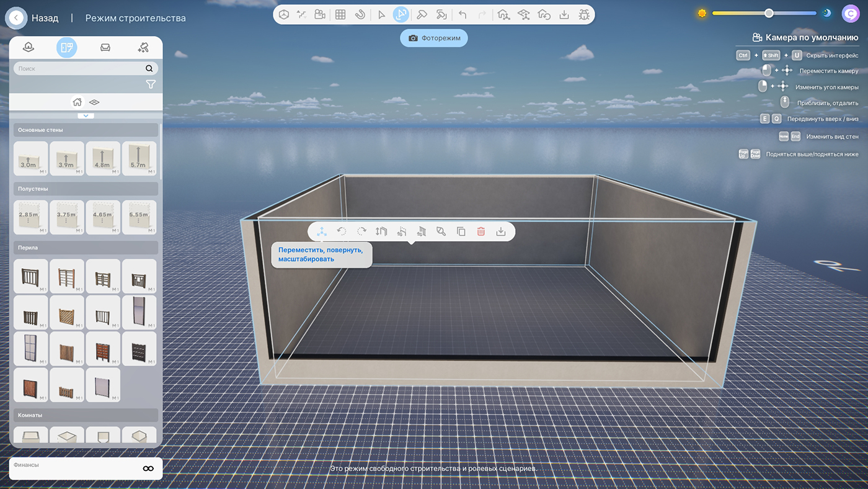
Task: Click the sun icon for daytime
Action: [x=702, y=13]
